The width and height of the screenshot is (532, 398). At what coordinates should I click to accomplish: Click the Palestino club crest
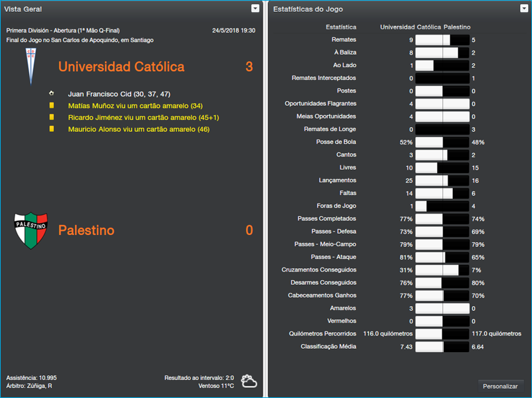[x=30, y=230]
